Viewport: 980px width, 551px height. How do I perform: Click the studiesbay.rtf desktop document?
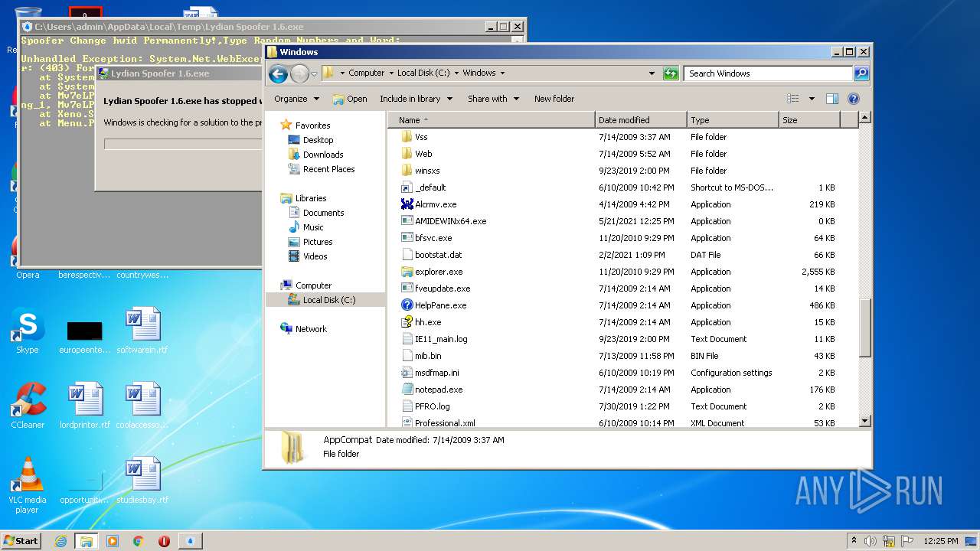click(x=142, y=481)
